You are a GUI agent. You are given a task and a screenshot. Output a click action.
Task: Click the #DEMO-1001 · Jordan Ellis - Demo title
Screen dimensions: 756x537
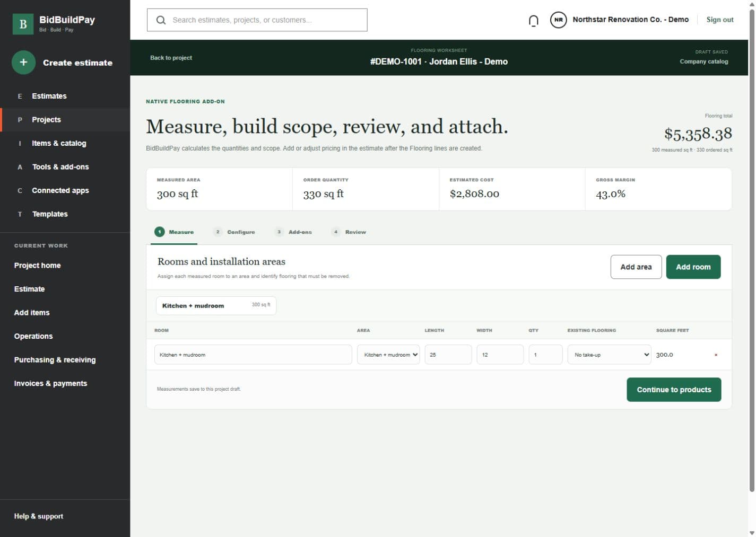click(x=439, y=61)
